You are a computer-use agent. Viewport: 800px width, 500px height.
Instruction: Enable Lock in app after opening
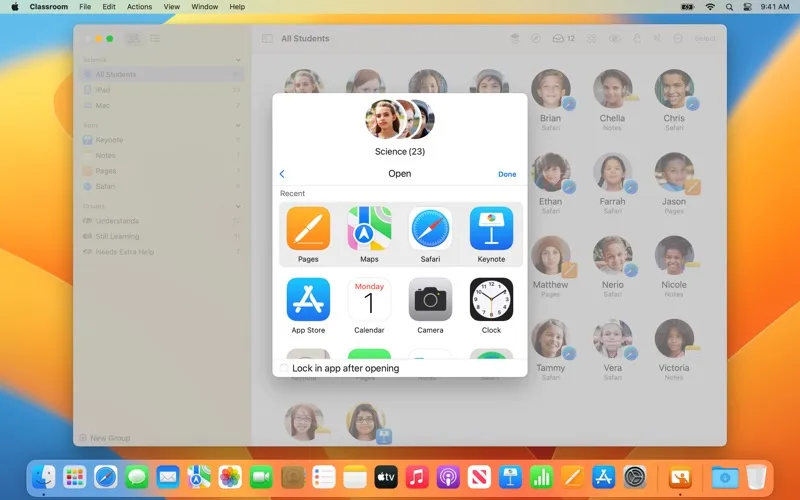click(x=284, y=368)
